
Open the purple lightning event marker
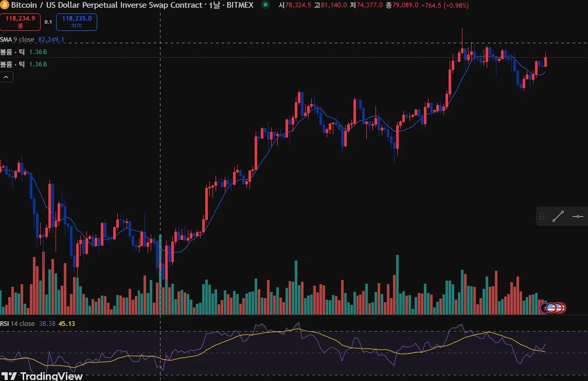point(543,308)
